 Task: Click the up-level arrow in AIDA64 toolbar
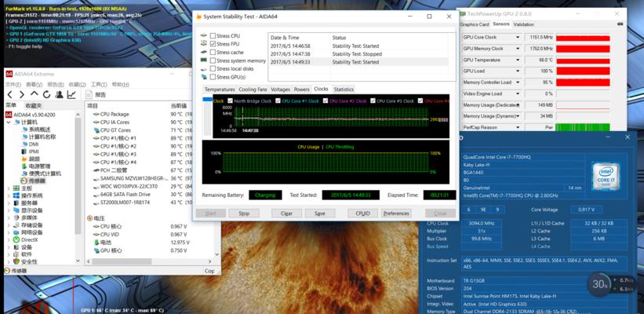pyautogui.click(x=34, y=94)
